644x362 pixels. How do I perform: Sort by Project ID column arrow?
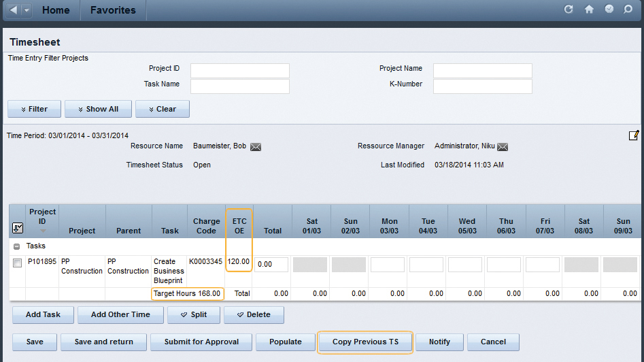point(42,231)
